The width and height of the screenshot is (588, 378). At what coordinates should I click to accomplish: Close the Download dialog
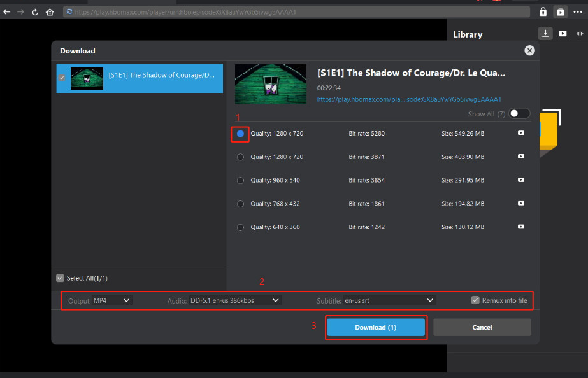pyautogui.click(x=529, y=50)
